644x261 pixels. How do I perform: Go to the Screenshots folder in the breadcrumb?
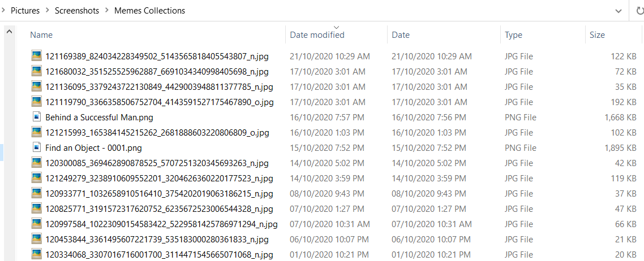click(77, 11)
